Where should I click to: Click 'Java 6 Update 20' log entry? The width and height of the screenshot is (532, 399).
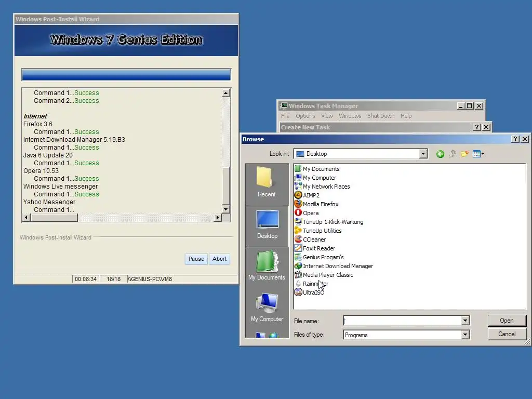[48, 155]
